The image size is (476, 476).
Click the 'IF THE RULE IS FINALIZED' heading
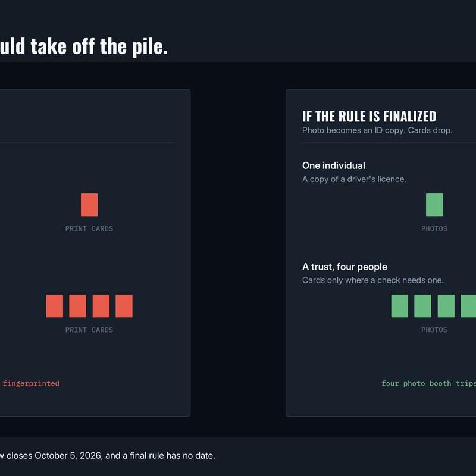click(369, 116)
